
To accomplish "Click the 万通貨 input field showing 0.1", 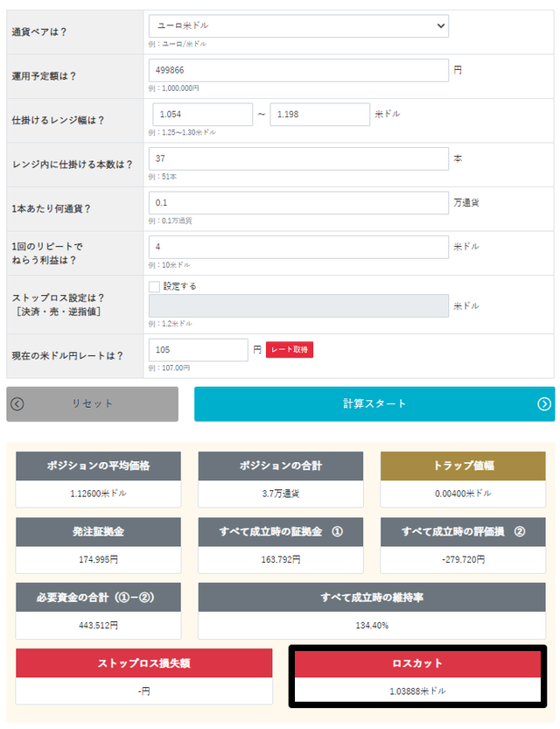I will [x=298, y=203].
